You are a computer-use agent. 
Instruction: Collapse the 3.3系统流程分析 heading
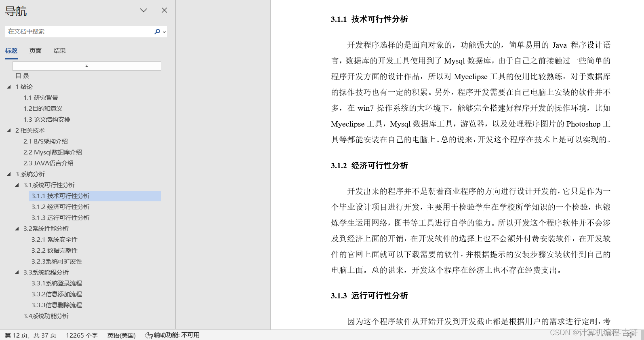click(x=17, y=272)
